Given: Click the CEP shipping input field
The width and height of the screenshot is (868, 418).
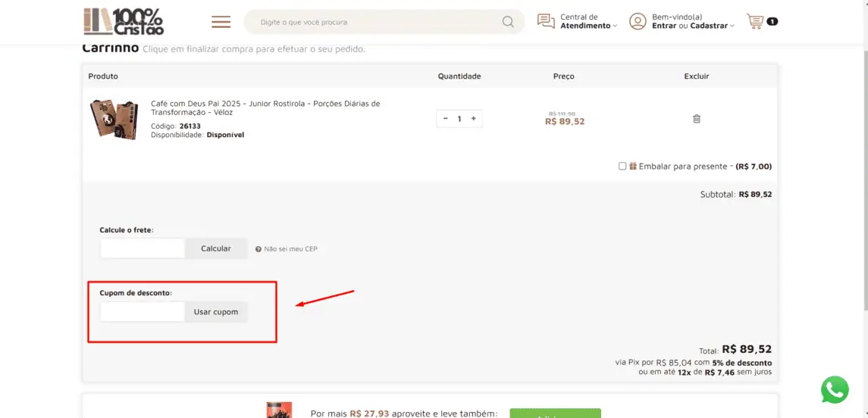Looking at the screenshot, I should [143, 248].
